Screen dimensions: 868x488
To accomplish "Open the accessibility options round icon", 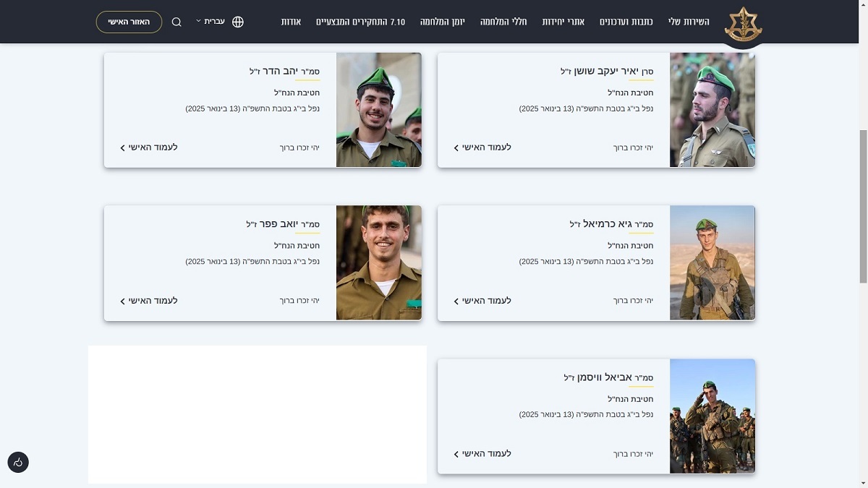I will (x=18, y=463).
